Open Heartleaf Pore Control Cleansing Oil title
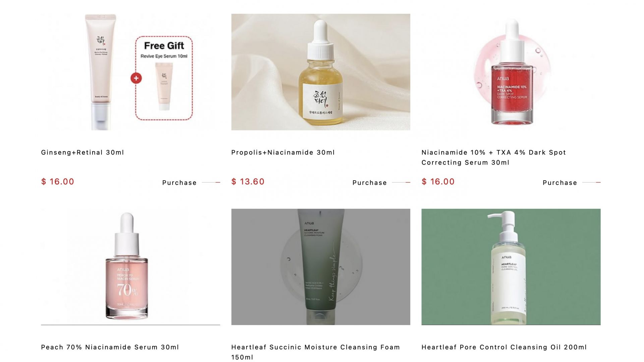Viewport: 644px width, 362px height. coord(504,347)
